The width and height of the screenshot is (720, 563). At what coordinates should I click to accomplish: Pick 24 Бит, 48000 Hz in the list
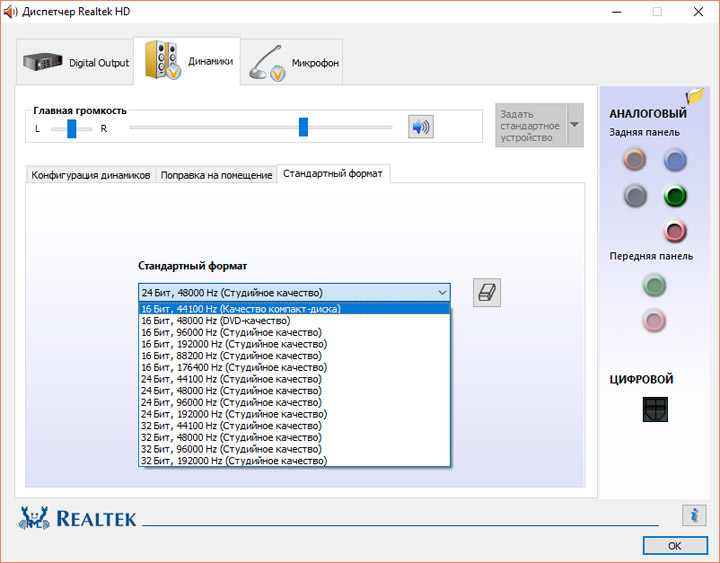pyautogui.click(x=294, y=391)
